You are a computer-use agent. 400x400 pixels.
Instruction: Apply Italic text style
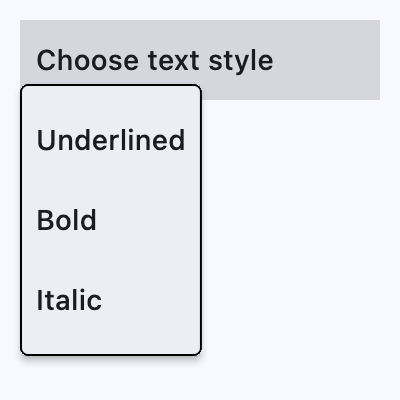[111, 300]
